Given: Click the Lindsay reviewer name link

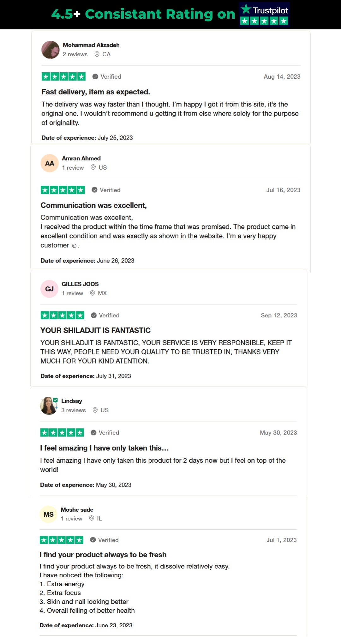Looking at the screenshot, I should (72, 401).
